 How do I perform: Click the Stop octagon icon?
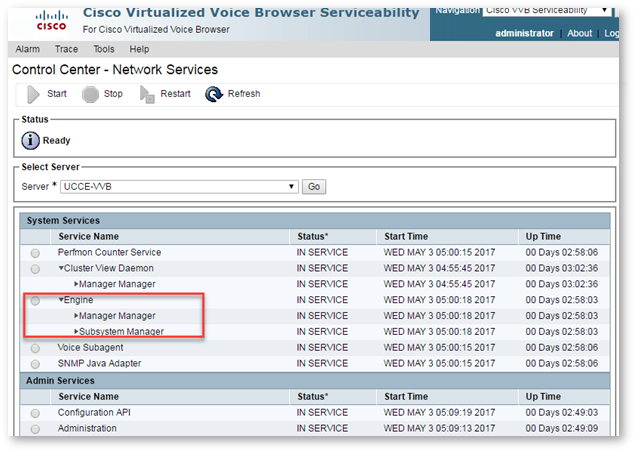(90, 95)
